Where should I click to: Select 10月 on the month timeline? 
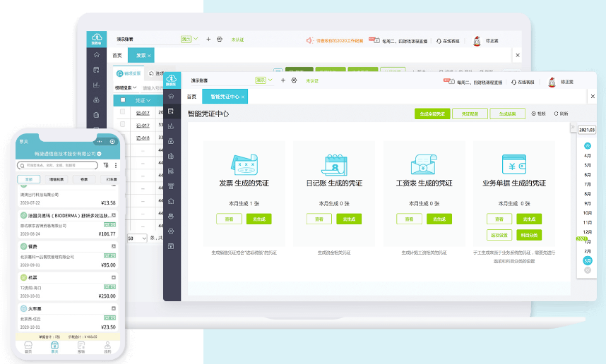(587, 212)
